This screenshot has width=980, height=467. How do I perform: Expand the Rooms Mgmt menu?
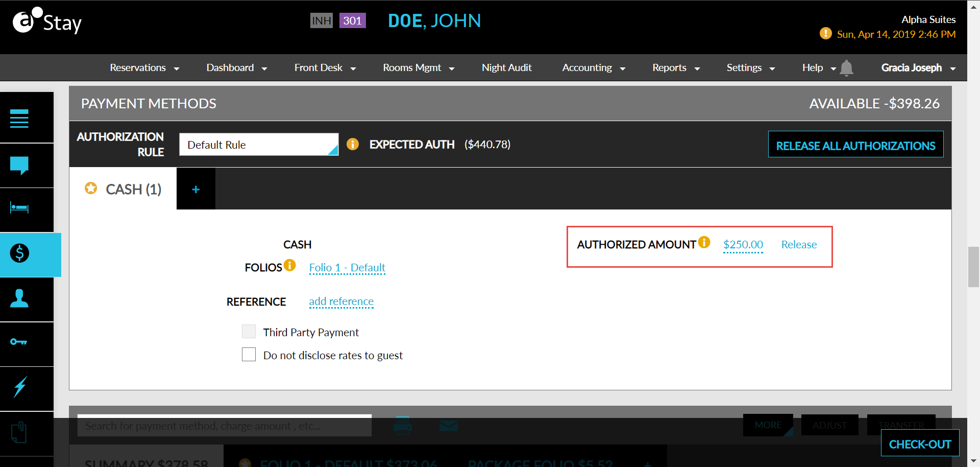(419, 68)
